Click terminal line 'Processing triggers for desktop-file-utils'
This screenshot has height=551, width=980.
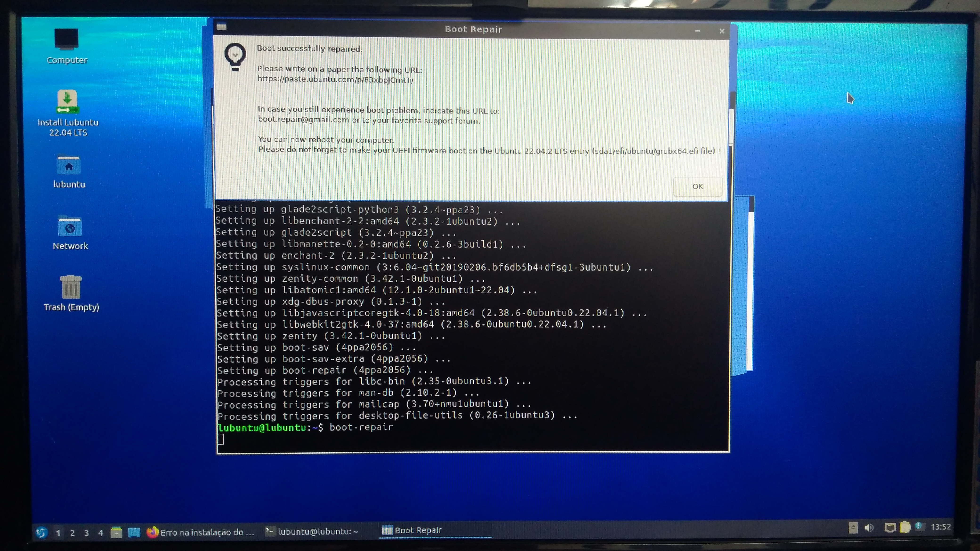click(398, 415)
